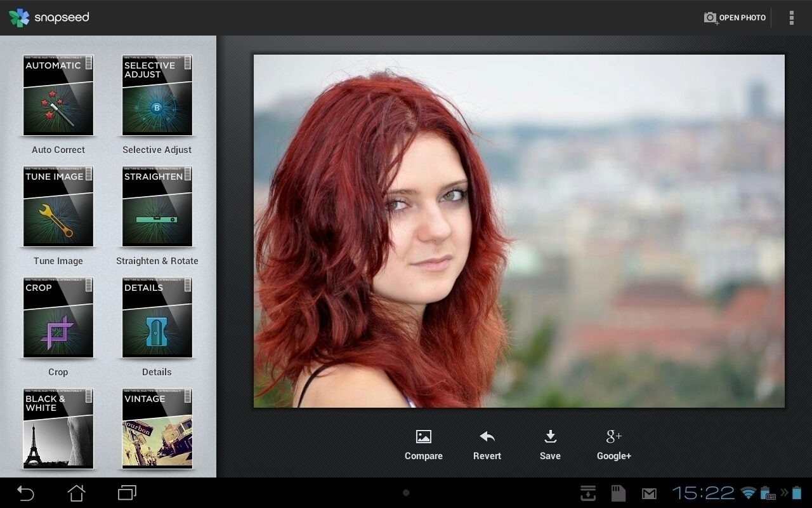Open the Details sharpener tile
812x508 pixels.
157,317
